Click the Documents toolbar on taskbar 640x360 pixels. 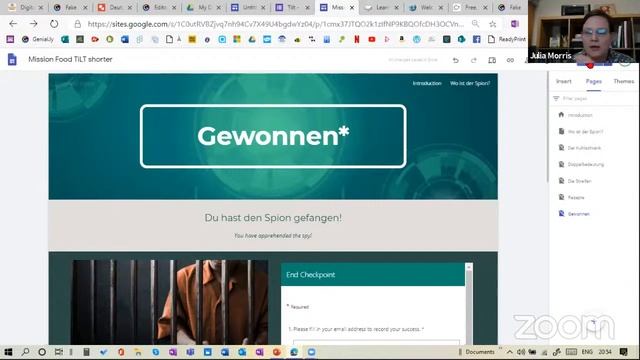click(480, 352)
